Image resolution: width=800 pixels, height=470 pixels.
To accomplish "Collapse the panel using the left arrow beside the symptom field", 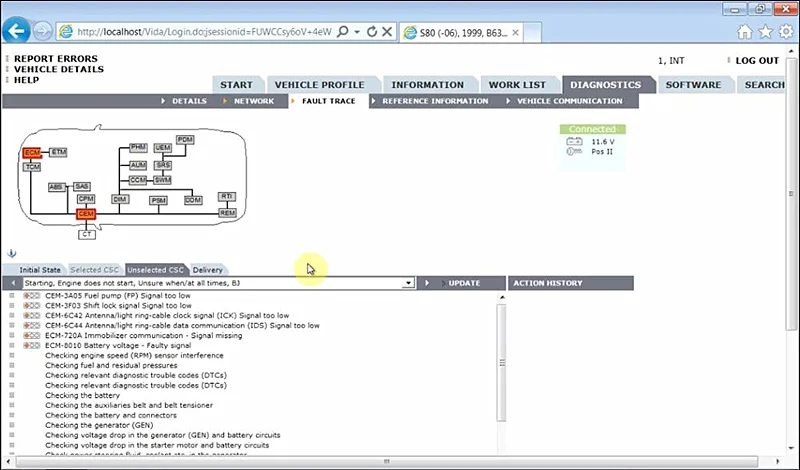I will 13,283.
